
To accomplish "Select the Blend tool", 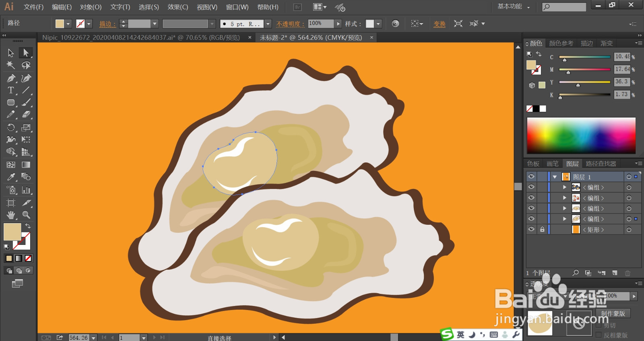I will (x=26, y=177).
